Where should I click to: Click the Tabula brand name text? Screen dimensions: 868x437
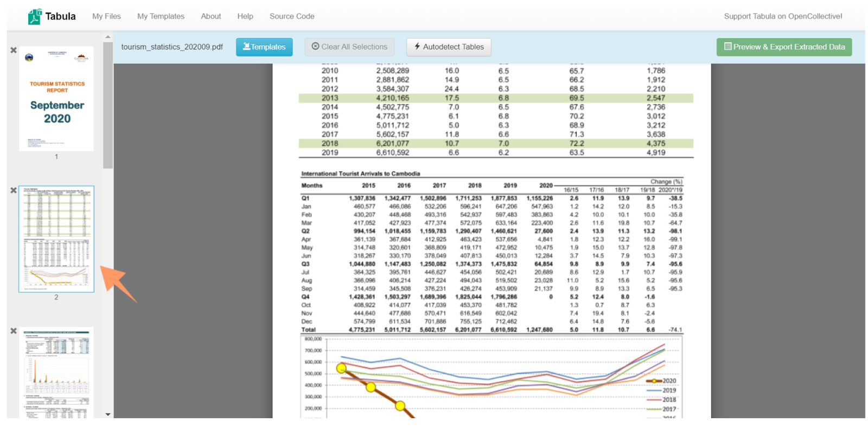(x=60, y=16)
